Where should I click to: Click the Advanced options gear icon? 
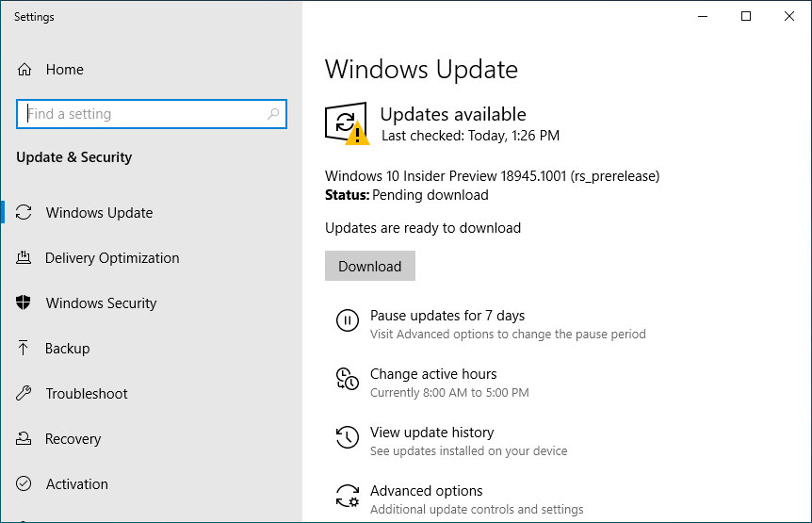tap(347, 496)
